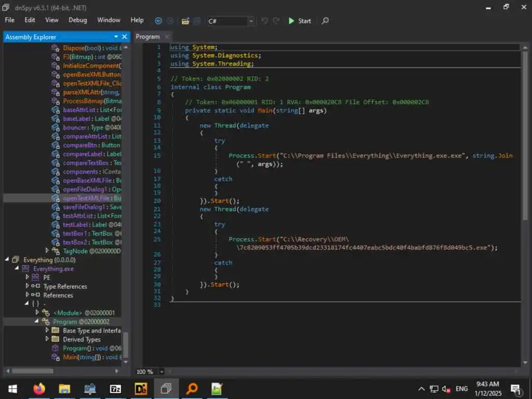Collapse the Program @02000002 class node
The image size is (532, 399).
pos(37,321)
